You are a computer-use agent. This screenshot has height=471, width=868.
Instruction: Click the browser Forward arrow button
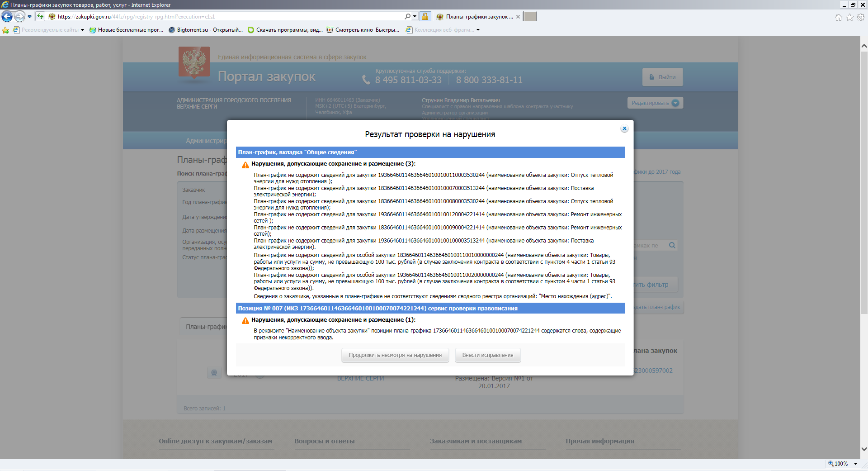point(19,17)
